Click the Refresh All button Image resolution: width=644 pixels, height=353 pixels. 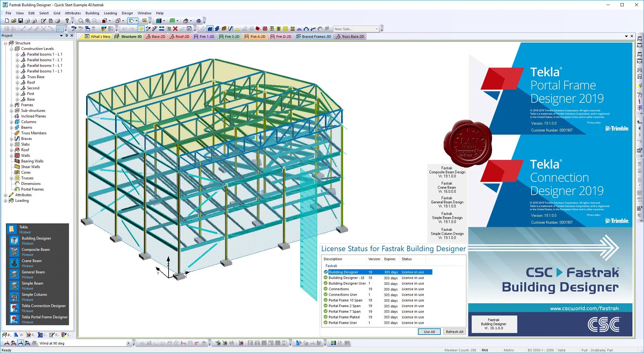coord(454,332)
